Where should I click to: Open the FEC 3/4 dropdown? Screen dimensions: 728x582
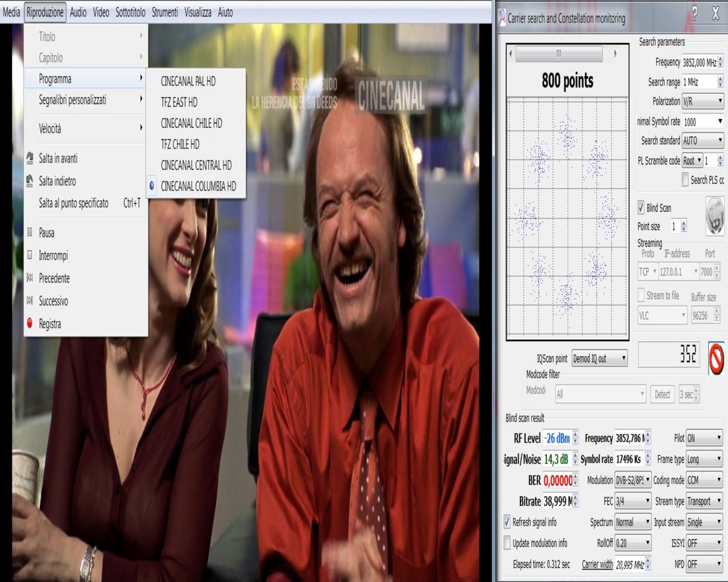632,501
